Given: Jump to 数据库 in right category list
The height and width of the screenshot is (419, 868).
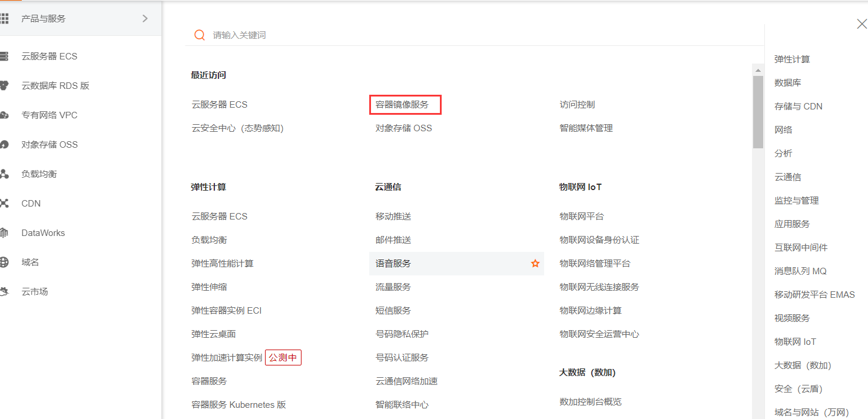Looking at the screenshot, I should 788,83.
